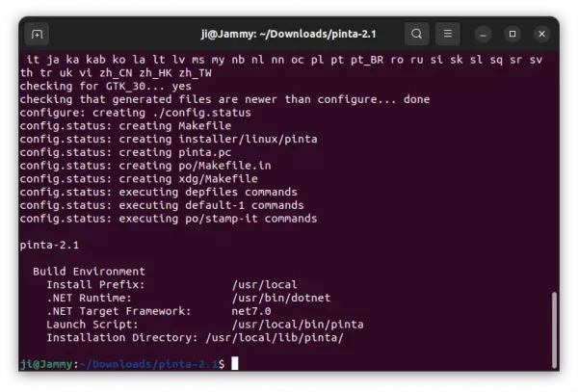
Task: Click the 'creating pinta.pc' line
Action: (125, 152)
